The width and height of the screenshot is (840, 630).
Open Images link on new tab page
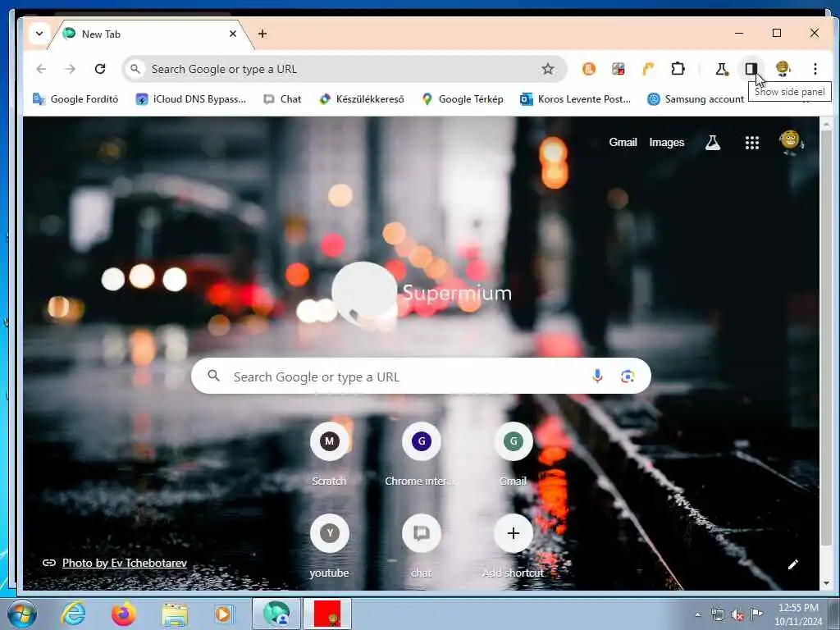click(x=666, y=143)
